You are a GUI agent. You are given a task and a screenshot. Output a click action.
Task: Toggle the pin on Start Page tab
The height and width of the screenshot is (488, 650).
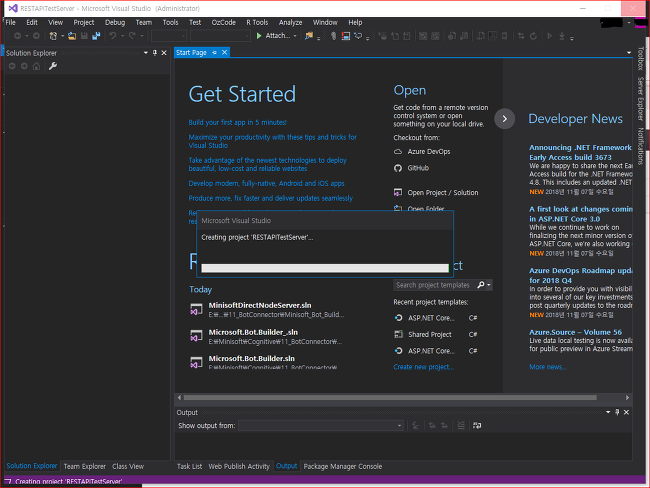(214, 52)
